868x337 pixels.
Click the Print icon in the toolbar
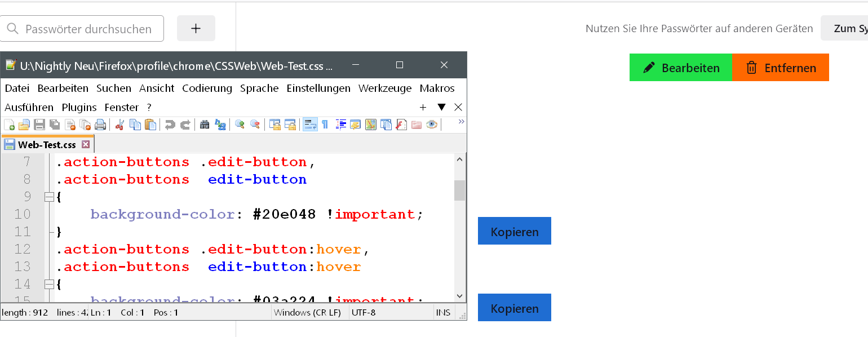(x=100, y=125)
